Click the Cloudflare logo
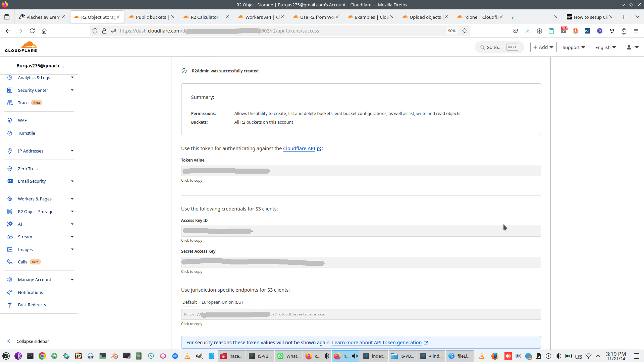 tap(21, 47)
